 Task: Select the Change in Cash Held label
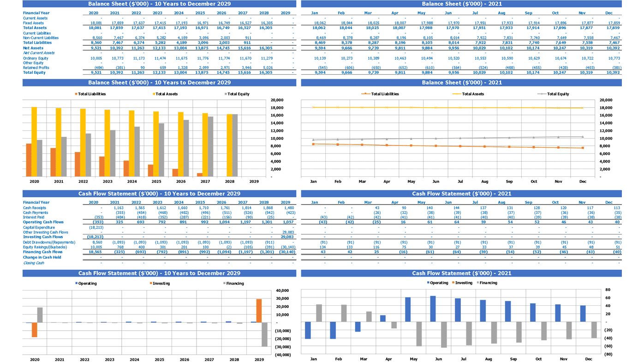click(42, 257)
